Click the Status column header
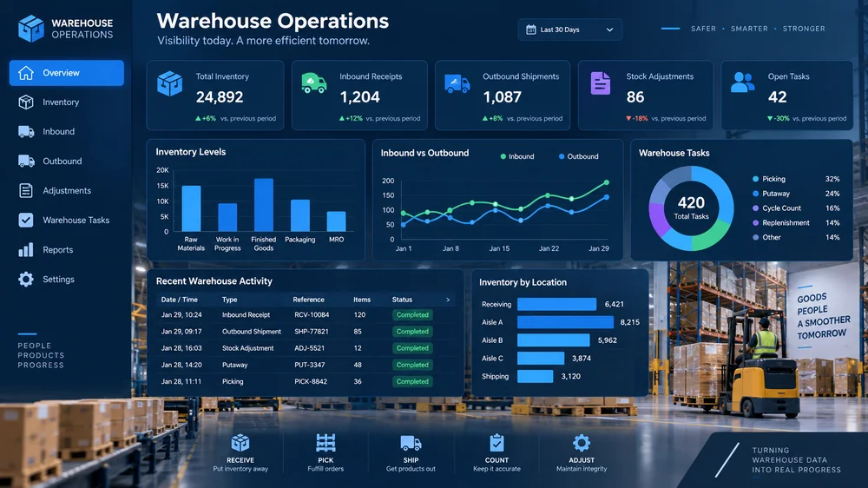 402,300
